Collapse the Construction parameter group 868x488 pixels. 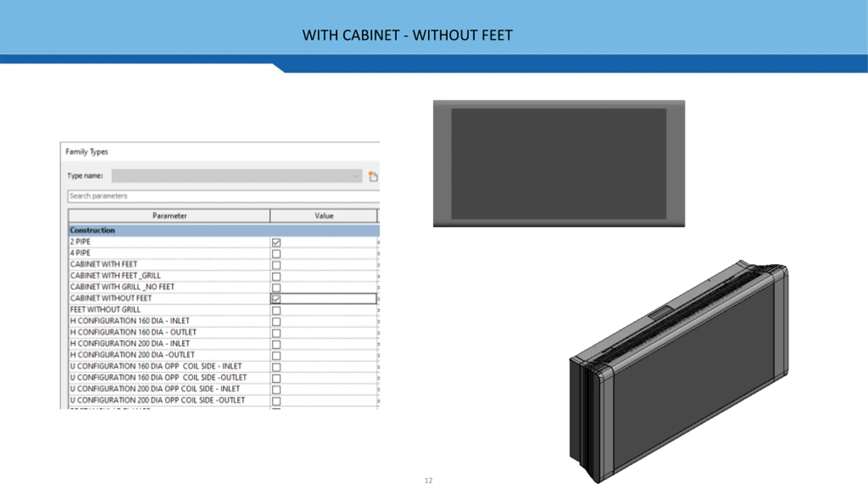224,230
